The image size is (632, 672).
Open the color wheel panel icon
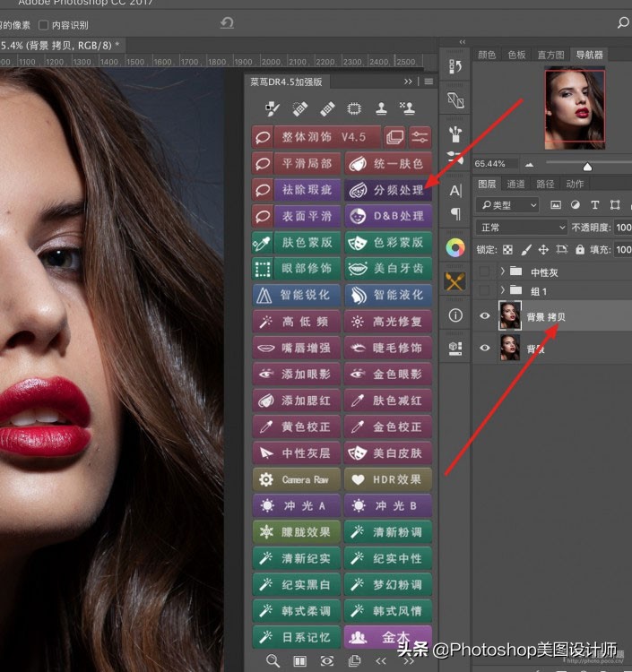tap(455, 248)
